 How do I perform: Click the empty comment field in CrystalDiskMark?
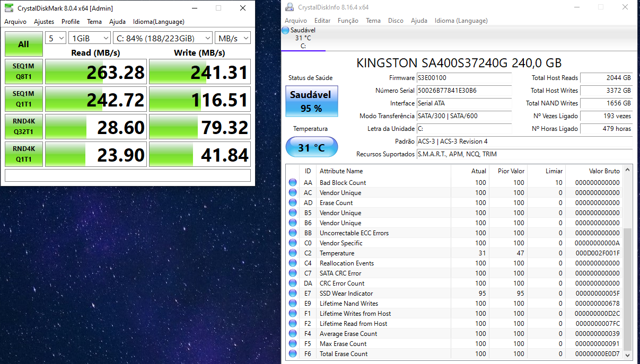(128, 175)
